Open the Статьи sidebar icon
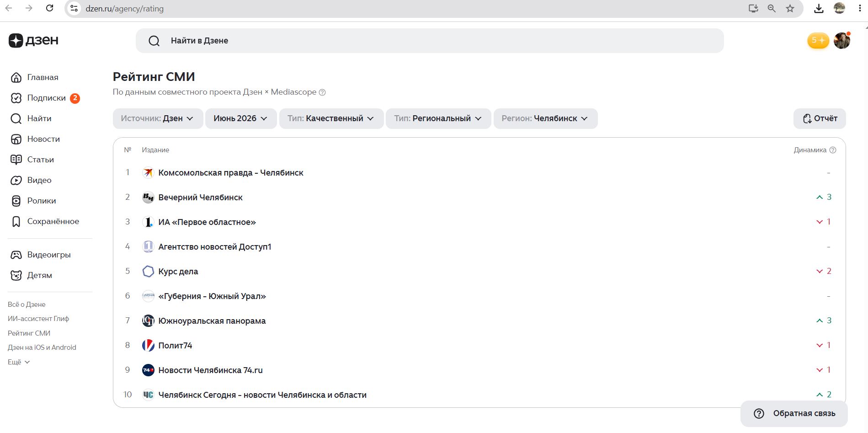Screen dimensions: 868x433 (16, 160)
